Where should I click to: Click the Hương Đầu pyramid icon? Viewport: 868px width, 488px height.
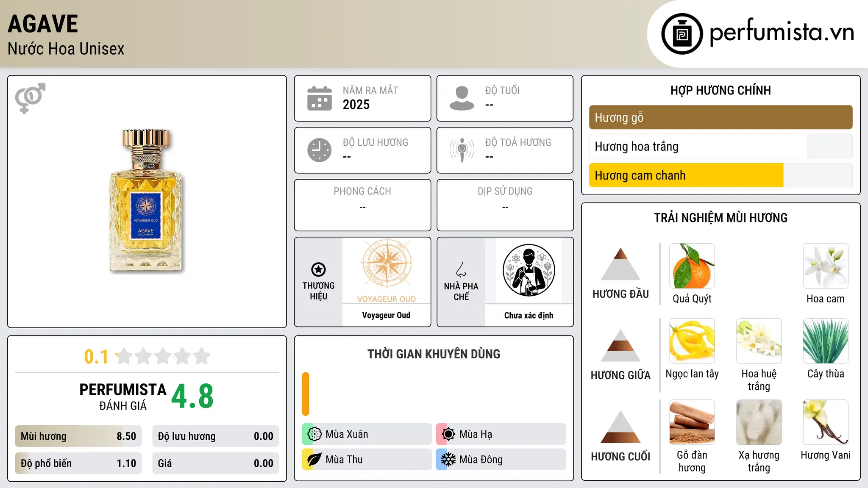620,264
